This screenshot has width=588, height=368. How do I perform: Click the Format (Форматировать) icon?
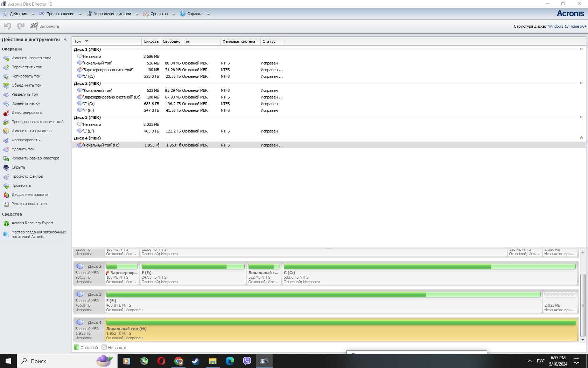(6, 140)
